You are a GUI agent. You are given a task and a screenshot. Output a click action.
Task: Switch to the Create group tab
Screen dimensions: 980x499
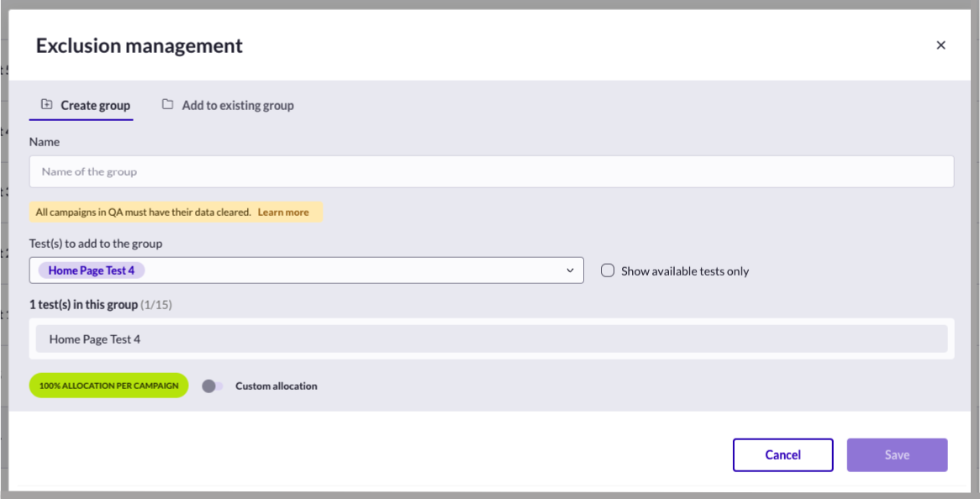82,106
